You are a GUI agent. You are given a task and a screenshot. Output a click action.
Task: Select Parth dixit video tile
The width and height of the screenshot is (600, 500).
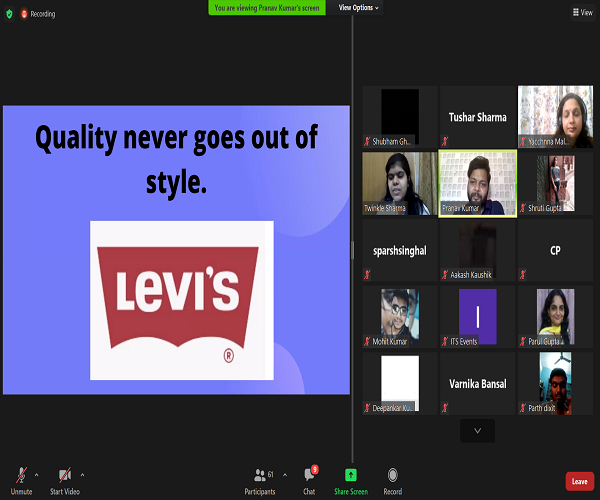[555, 383]
